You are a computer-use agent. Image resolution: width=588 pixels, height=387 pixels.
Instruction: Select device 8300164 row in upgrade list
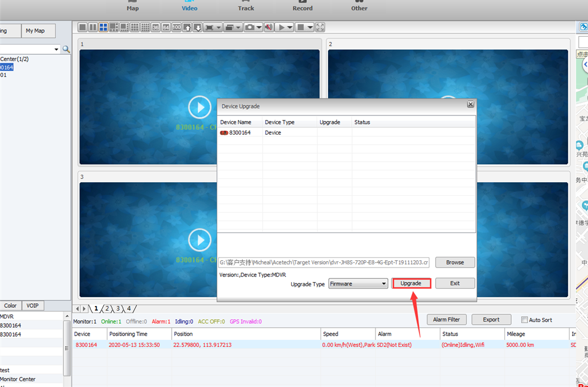click(x=347, y=132)
